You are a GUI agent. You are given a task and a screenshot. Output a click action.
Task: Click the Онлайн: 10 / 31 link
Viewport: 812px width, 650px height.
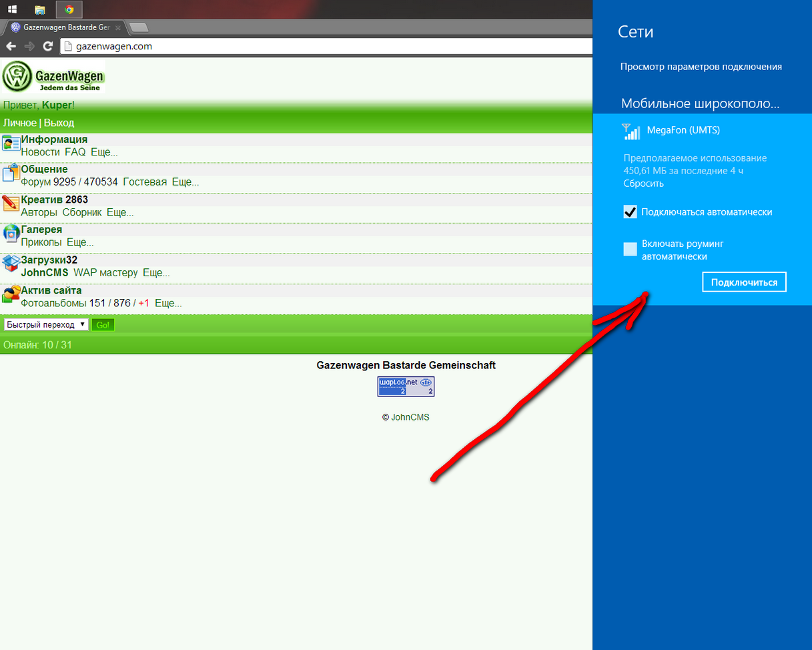point(37,345)
